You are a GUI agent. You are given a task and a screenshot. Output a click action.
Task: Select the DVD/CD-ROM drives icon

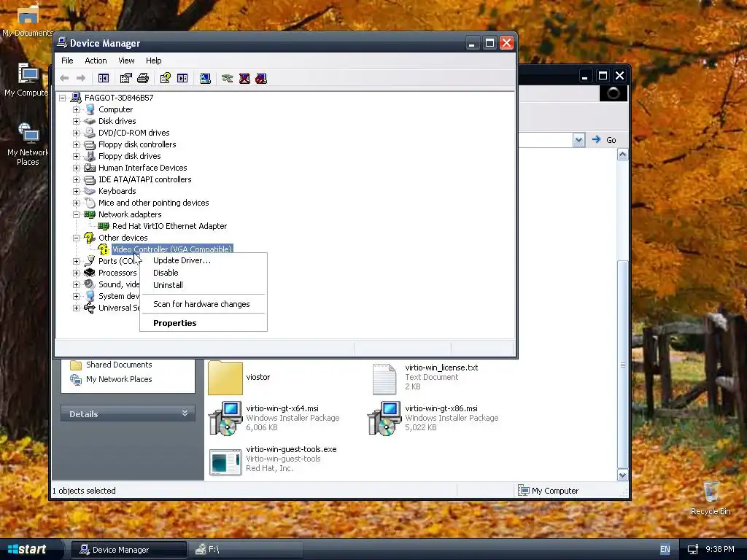[90, 133]
